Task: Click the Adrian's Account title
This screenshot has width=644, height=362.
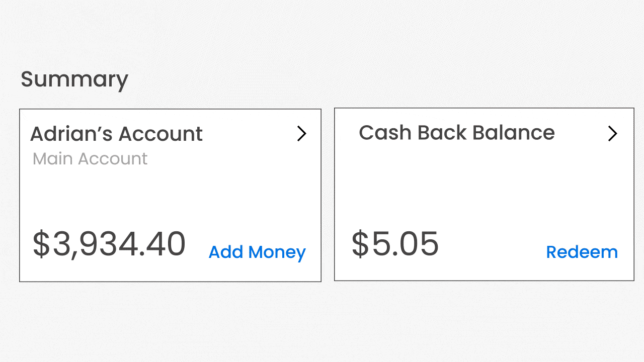Action: tap(116, 134)
